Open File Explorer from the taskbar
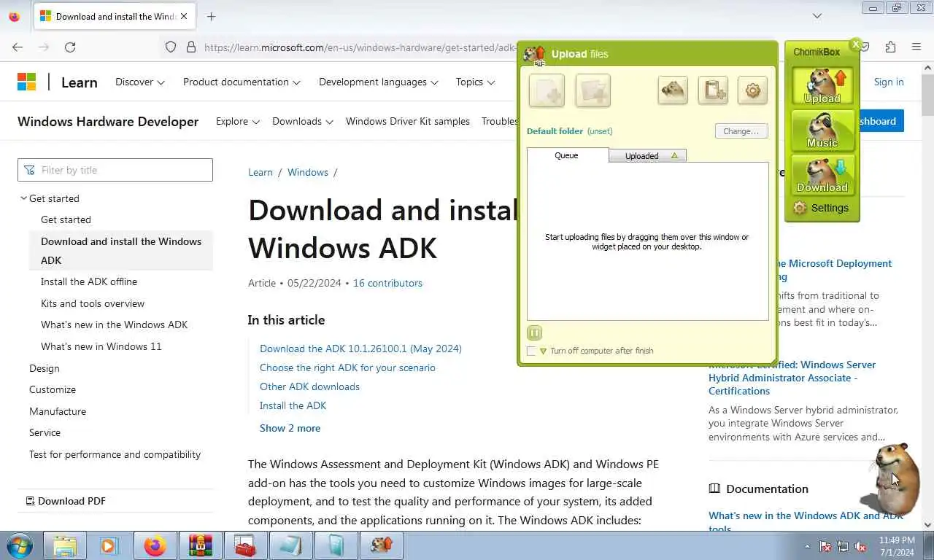Viewport: 934px width, 560px height. (x=65, y=545)
